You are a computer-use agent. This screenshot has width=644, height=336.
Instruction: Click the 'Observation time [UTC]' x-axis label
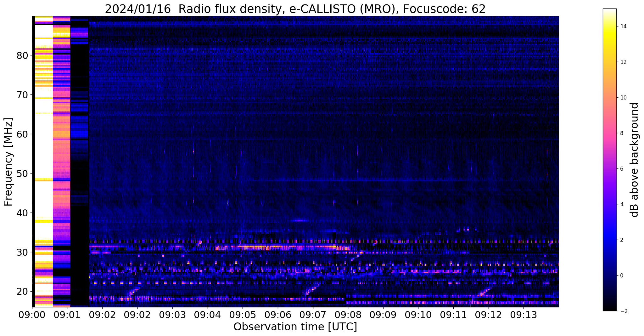(295, 327)
